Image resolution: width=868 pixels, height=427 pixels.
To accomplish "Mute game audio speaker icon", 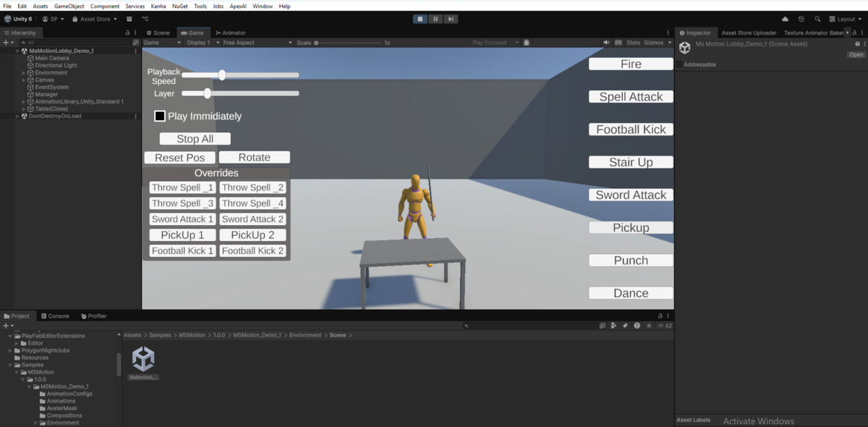I will coord(606,43).
